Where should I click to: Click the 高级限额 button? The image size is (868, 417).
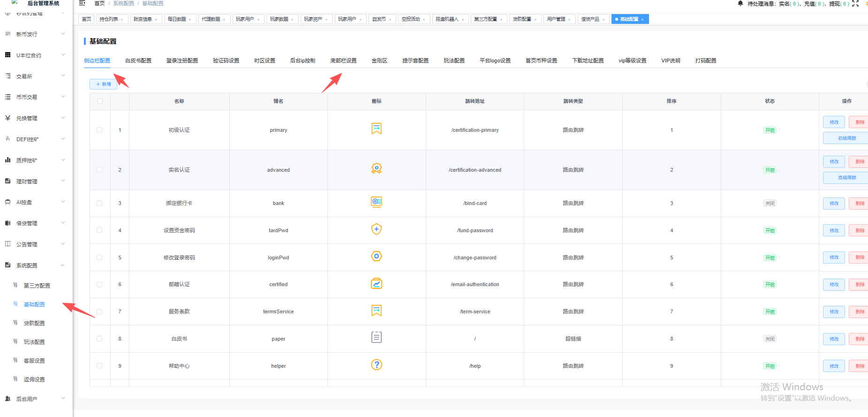pyautogui.click(x=846, y=178)
